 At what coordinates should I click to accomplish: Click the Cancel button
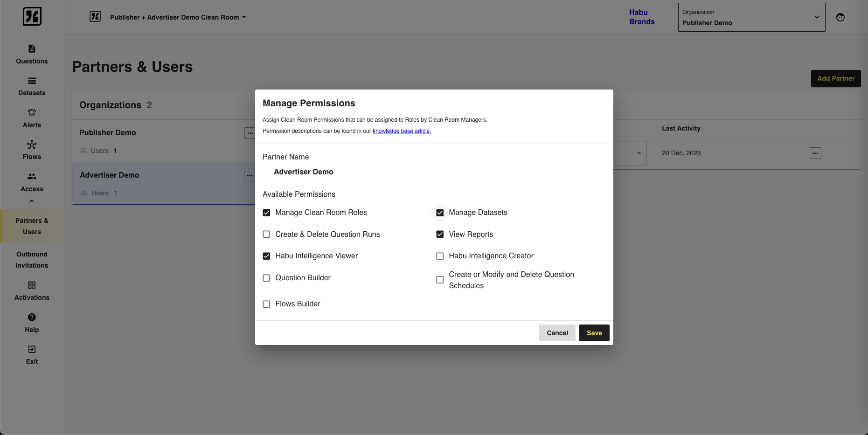coord(557,333)
